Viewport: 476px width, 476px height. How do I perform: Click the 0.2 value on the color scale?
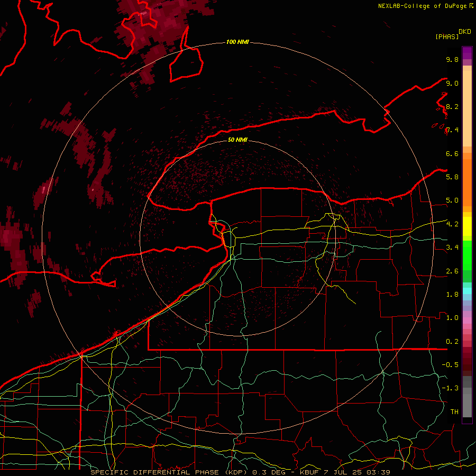point(452,342)
